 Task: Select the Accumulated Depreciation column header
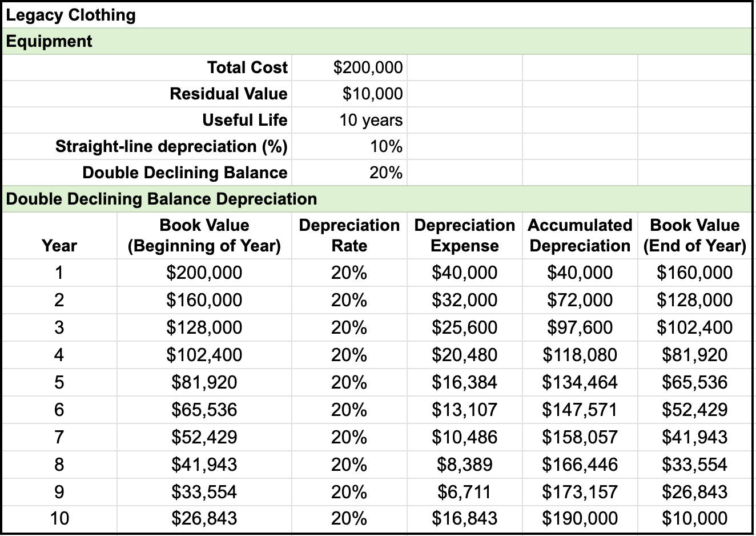click(580, 235)
